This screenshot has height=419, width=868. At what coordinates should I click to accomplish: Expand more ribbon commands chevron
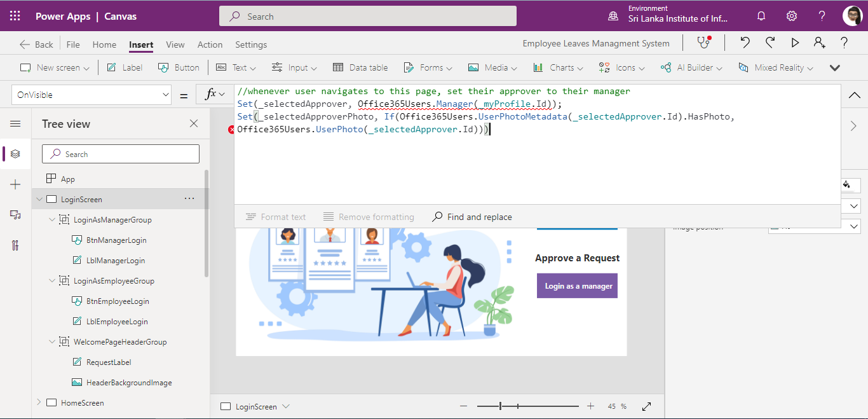835,67
